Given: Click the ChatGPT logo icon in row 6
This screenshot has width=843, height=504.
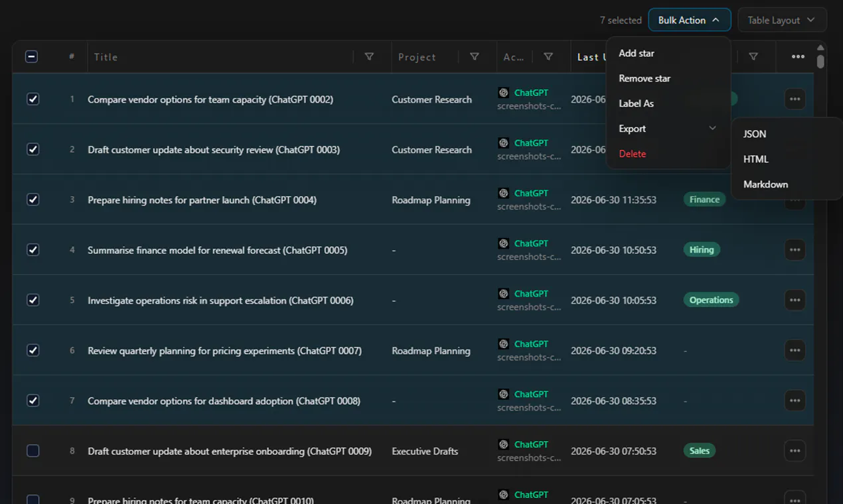Looking at the screenshot, I should coord(504,344).
